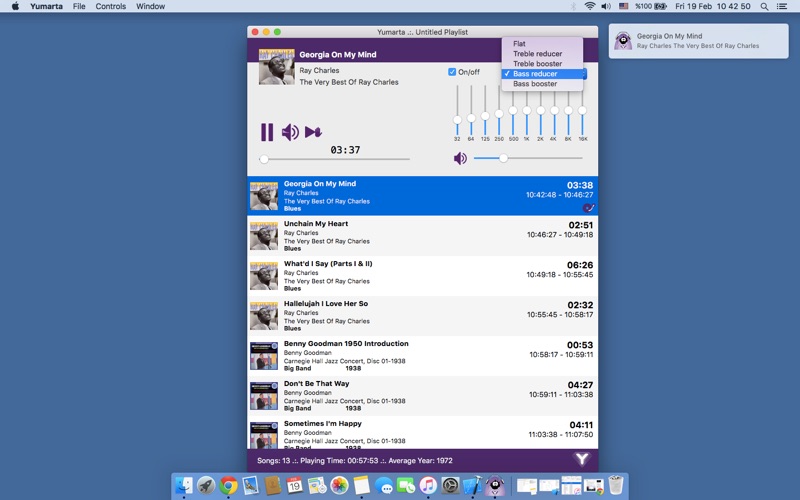Click the 03:37 elapsed time display
The width and height of the screenshot is (800, 500).
tap(345, 150)
